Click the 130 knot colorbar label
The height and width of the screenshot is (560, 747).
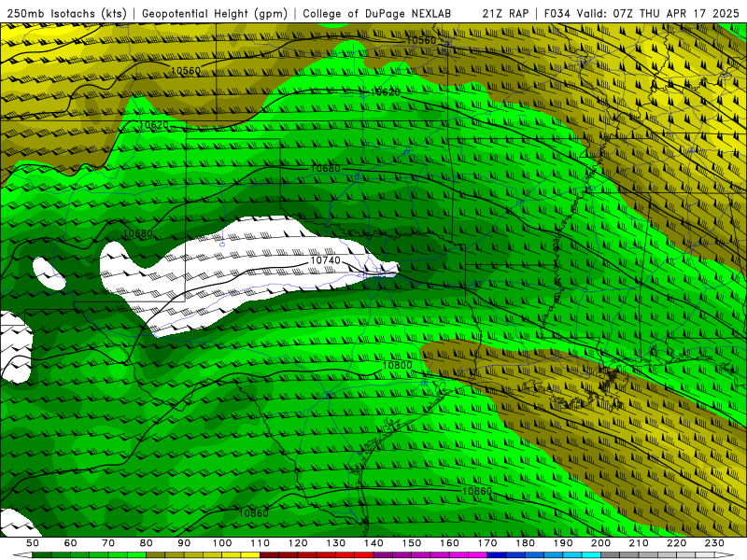click(x=335, y=543)
